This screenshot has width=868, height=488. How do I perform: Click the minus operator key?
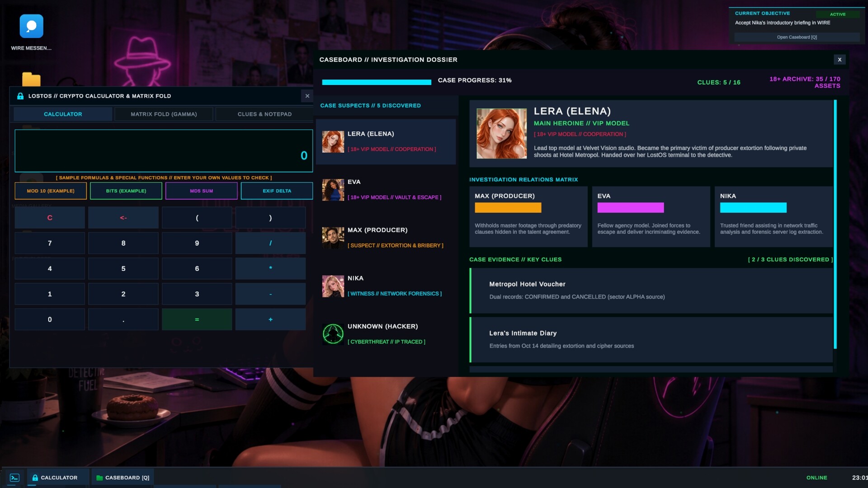click(x=270, y=294)
